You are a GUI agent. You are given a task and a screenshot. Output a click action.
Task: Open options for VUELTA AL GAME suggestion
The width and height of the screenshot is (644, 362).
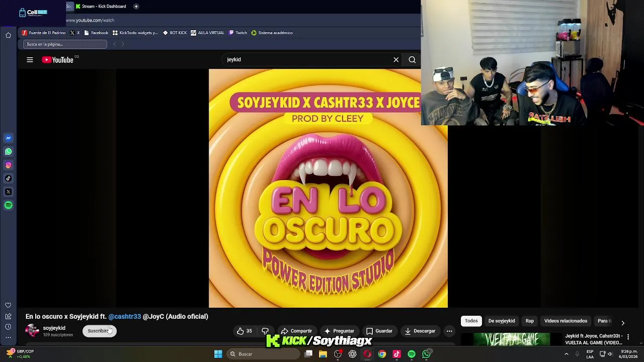point(628,337)
